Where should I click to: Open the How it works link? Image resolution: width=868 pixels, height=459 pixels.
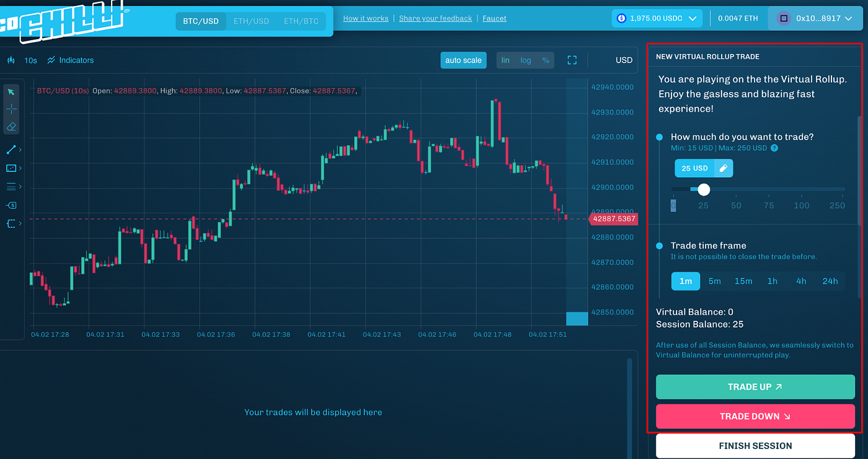click(366, 19)
